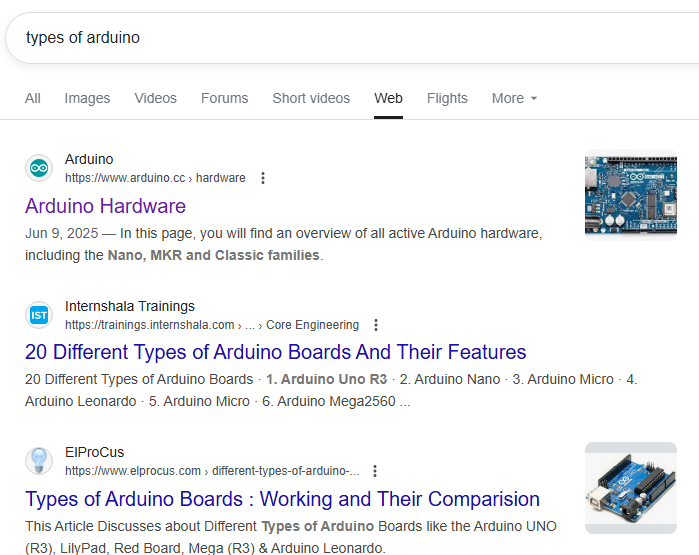The image size is (699, 555).
Task: Open the ElProCus lightbulb favicon
Action: 39,461
